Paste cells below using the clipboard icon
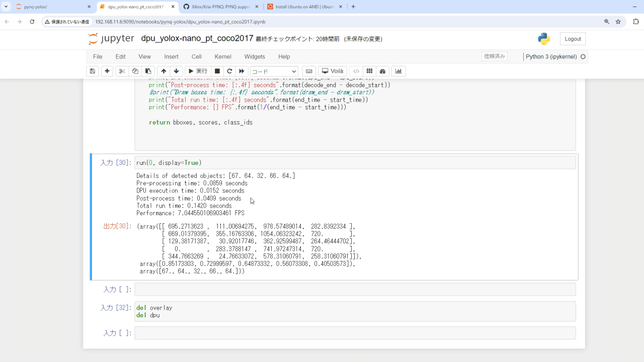644x362 pixels. [x=148, y=71]
